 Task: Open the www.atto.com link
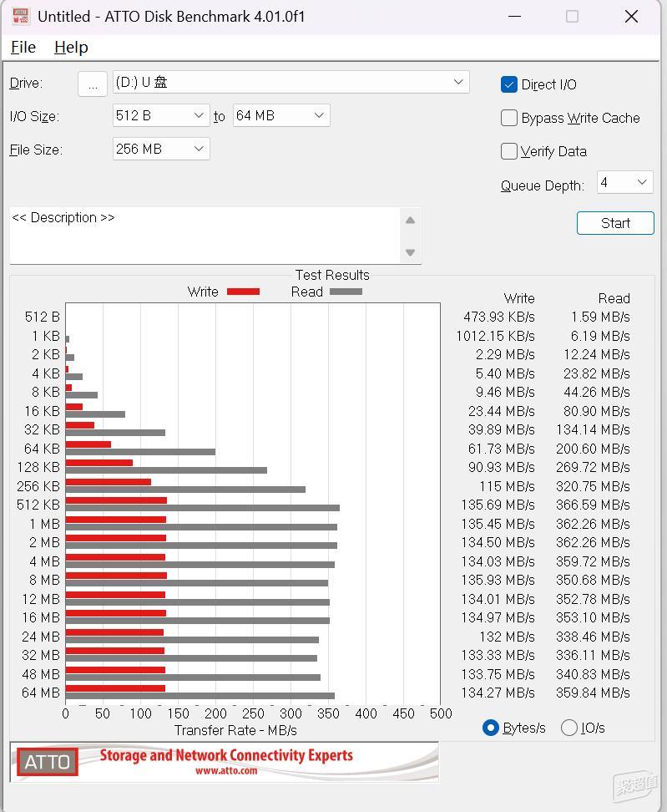[226, 771]
